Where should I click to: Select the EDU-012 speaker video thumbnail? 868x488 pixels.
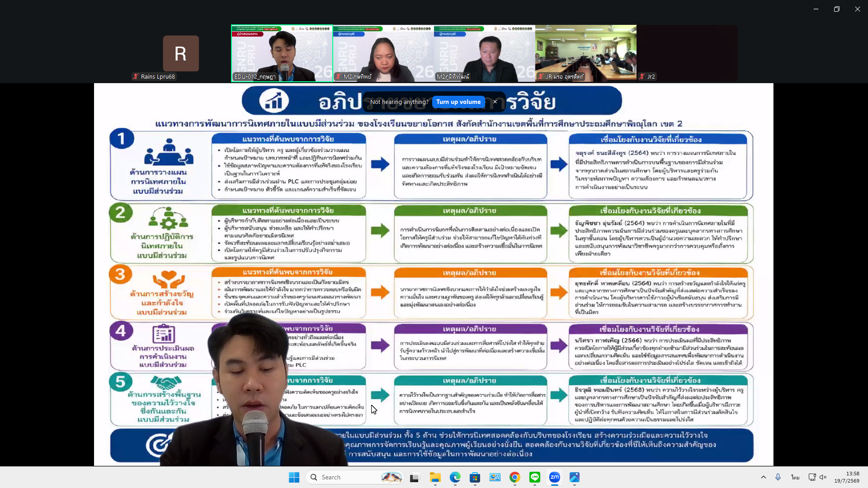click(x=282, y=53)
